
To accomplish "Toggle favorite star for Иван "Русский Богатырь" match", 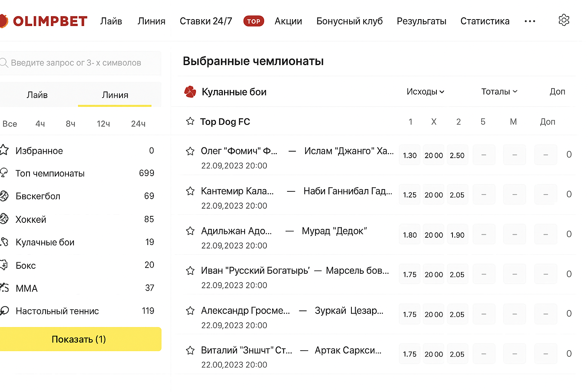I will click(x=190, y=271).
